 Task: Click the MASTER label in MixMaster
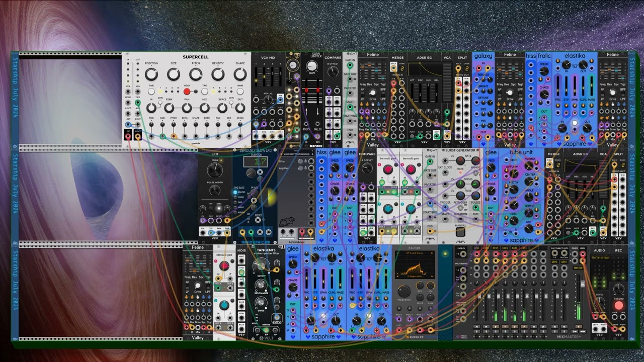(x=578, y=268)
